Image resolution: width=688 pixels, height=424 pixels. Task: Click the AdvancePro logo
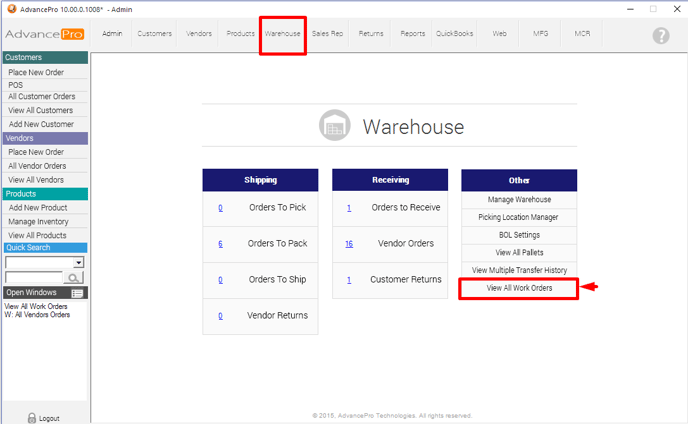(x=44, y=34)
